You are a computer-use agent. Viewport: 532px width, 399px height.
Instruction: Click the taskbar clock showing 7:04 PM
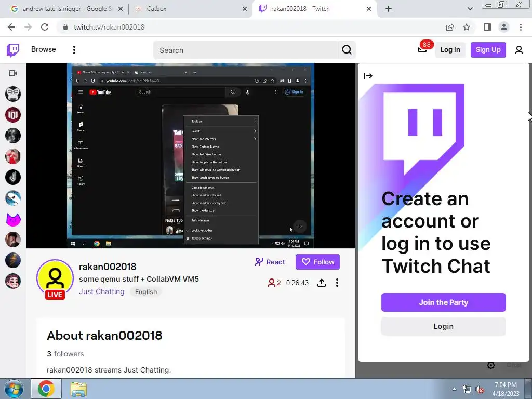[506, 389]
